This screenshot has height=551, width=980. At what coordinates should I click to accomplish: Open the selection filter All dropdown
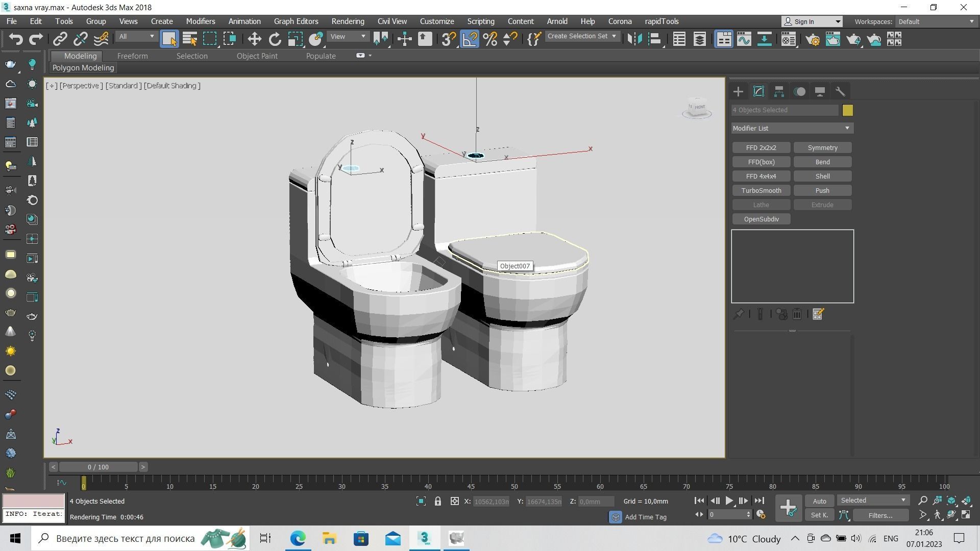click(x=136, y=37)
